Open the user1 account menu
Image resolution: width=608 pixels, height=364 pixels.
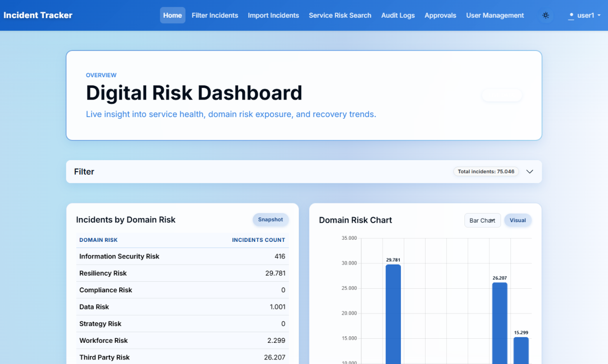click(x=585, y=15)
